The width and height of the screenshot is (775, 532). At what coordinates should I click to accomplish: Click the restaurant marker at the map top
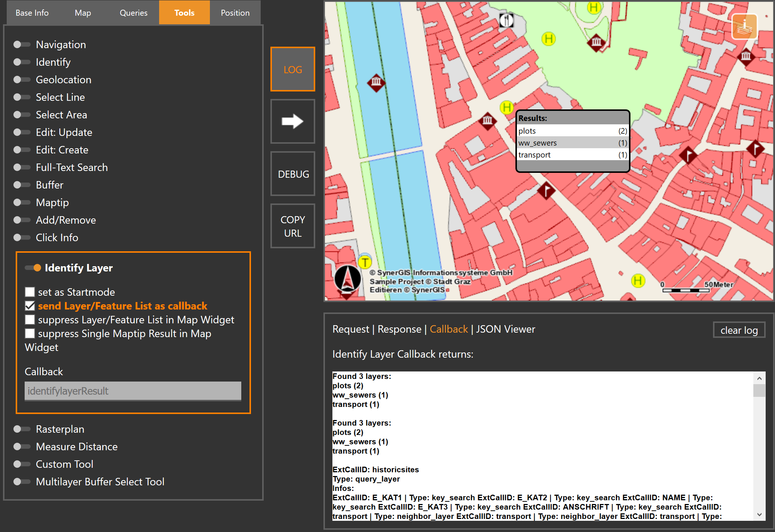click(x=507, y=21)
